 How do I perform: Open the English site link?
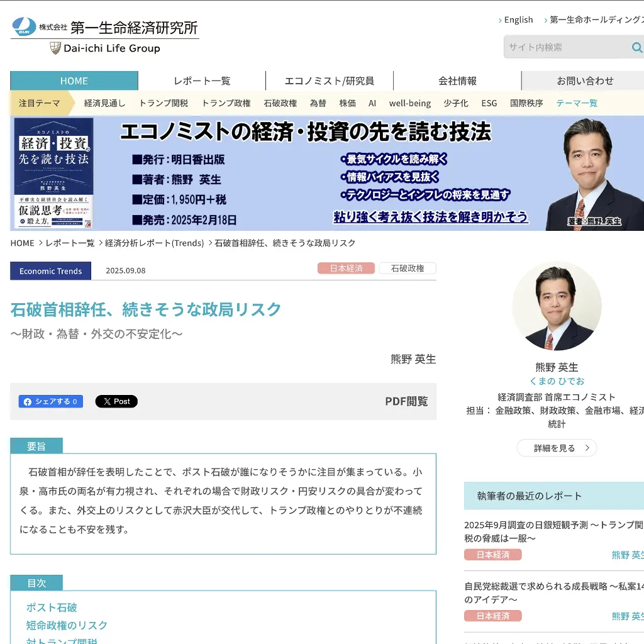pyautogui.click(x=517, y=19)
